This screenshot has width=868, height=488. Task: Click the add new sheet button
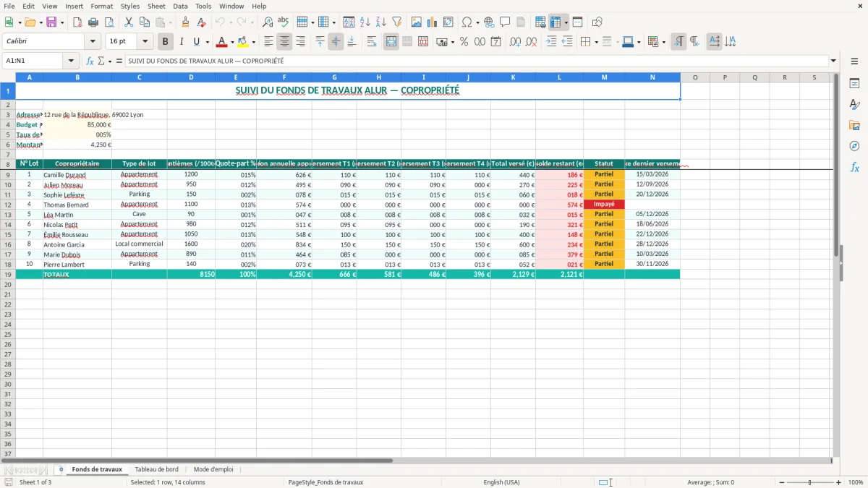coord(61,469)
